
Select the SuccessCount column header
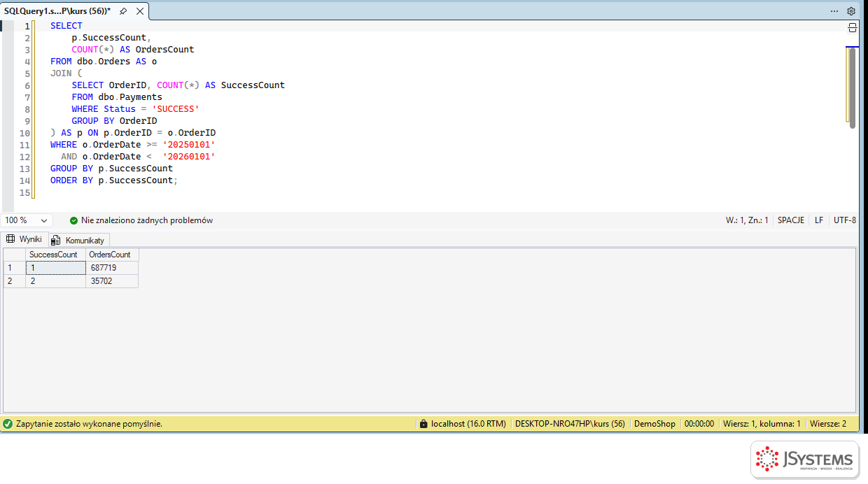55,255
